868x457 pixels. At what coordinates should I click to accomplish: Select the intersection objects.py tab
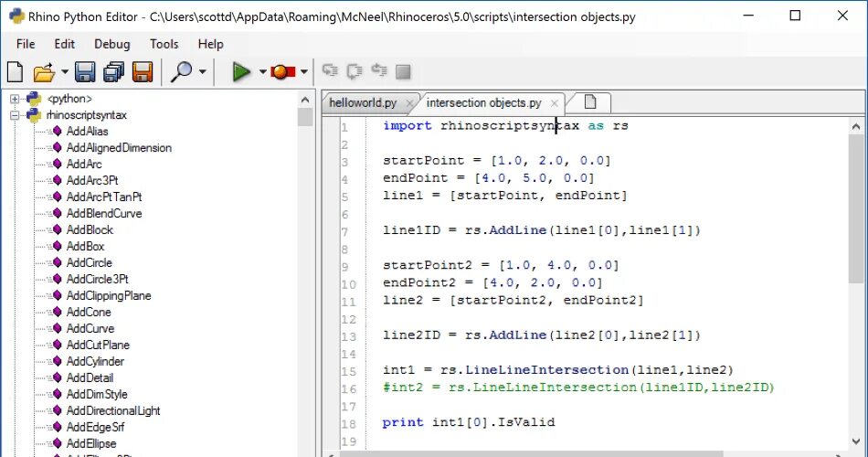pyautogui.click(x=484, y=103)
